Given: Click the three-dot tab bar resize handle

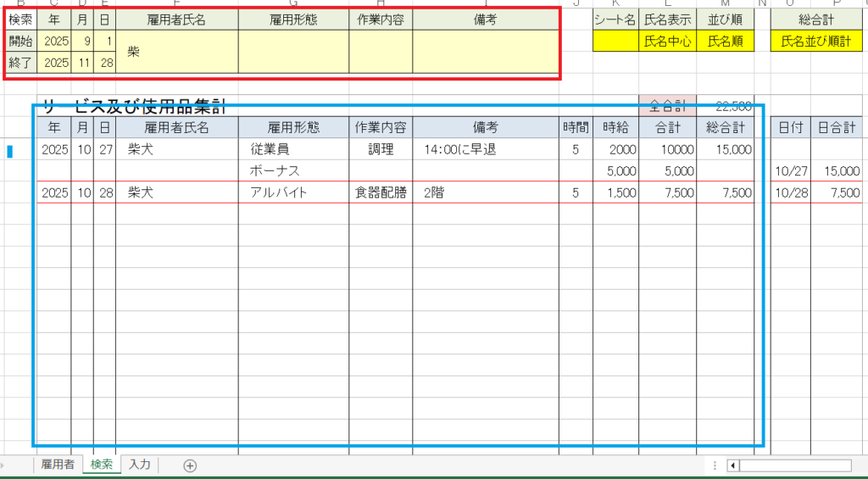Looking at the screenshot, I should point(715,465).
